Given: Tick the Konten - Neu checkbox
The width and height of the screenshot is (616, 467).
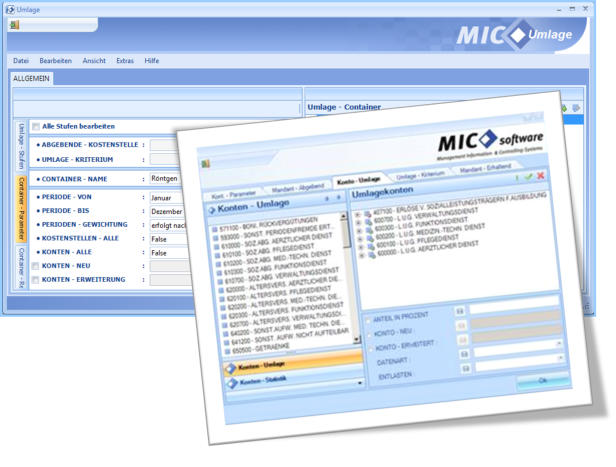Looking at the screenshot, I should pyautogui.click(x=36, y=267).
